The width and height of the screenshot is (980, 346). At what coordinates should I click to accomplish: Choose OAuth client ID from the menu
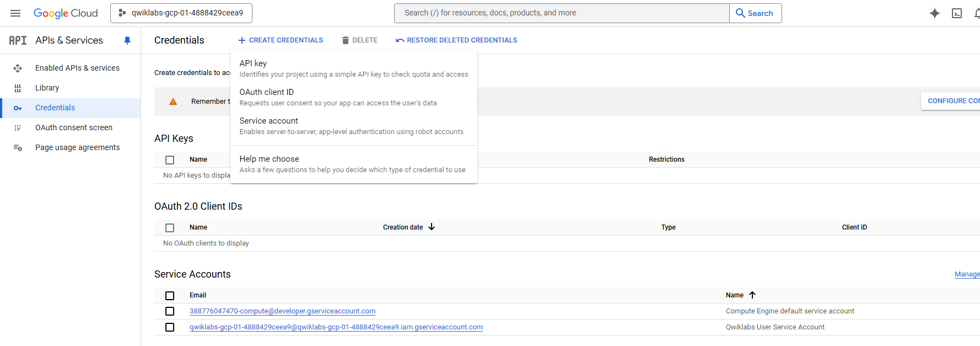point(354,97)
